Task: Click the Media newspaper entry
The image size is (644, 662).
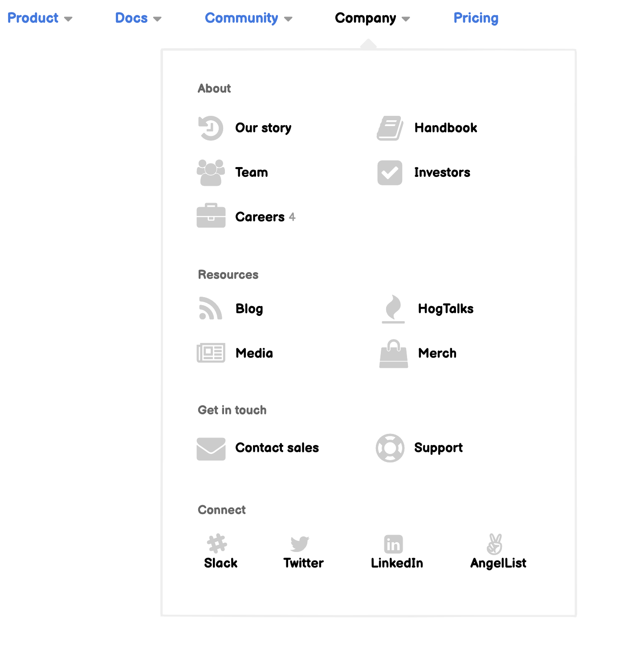Action: click(254, 353)
